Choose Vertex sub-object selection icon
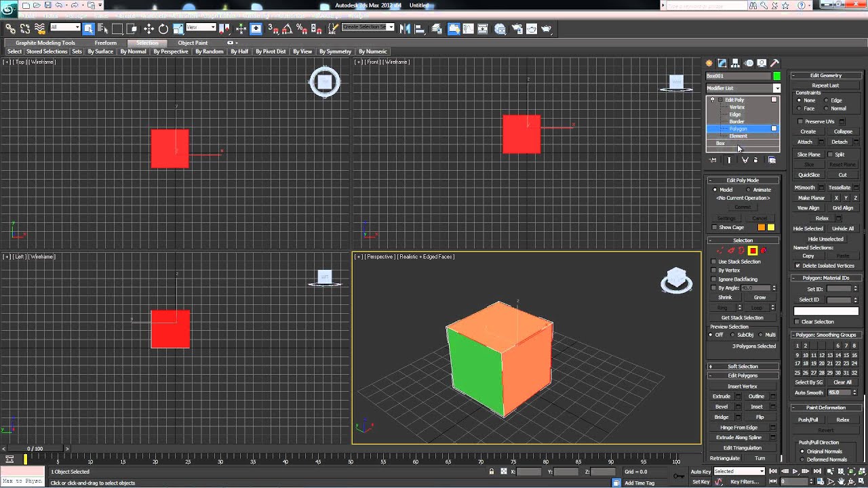Screen dimensions: 868x488 pos(721,251)
